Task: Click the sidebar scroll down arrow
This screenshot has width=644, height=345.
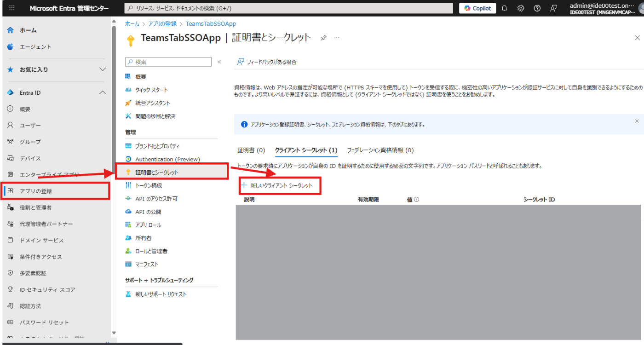Action: pyautogui.click(x=114, y=333)
